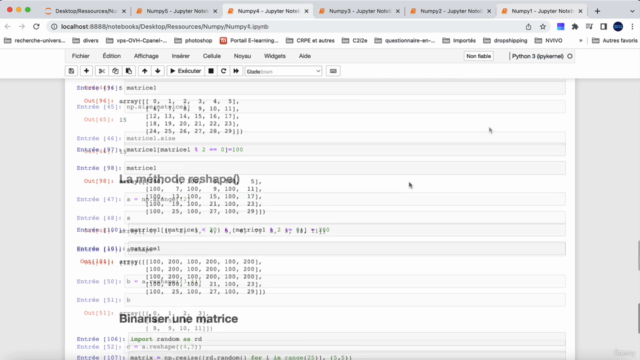The width and height of the screenshot is (640, 360).
Task: Open Extensions puzzle icon
Action: (x=575, y=27)
